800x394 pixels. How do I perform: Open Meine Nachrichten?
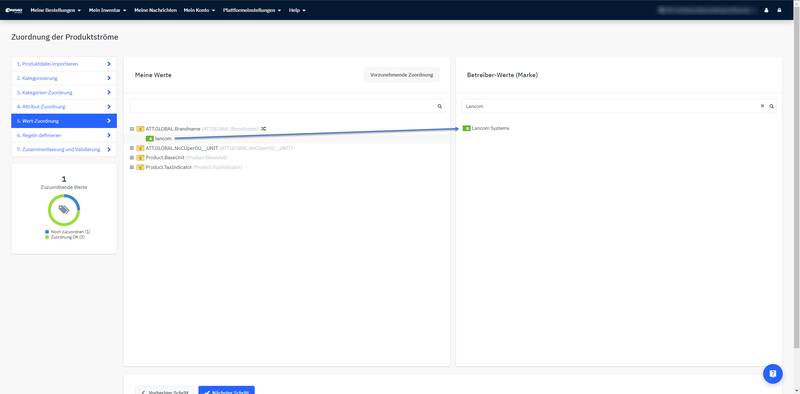point(155,10)
